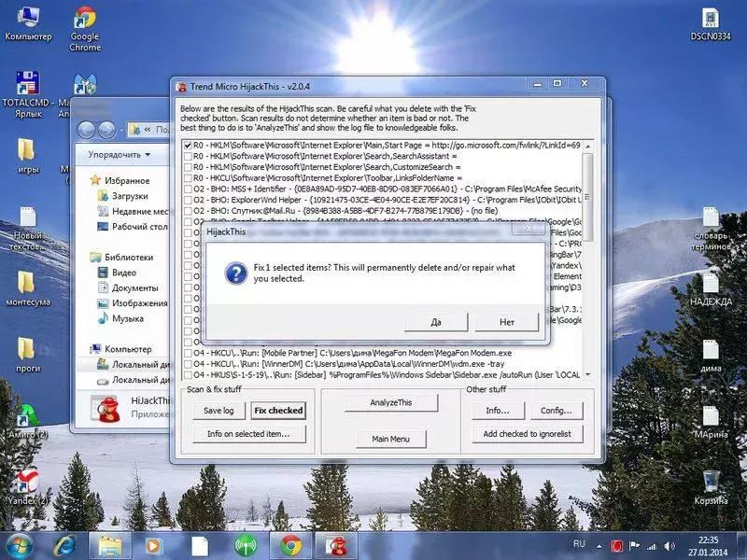Click the scan list scroll-down arrow

pyautogui.click(x=588, y=375)
